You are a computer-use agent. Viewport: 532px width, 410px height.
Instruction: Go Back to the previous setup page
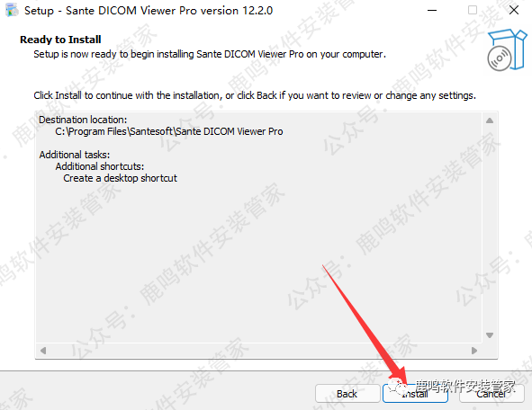tap(347, 394)
